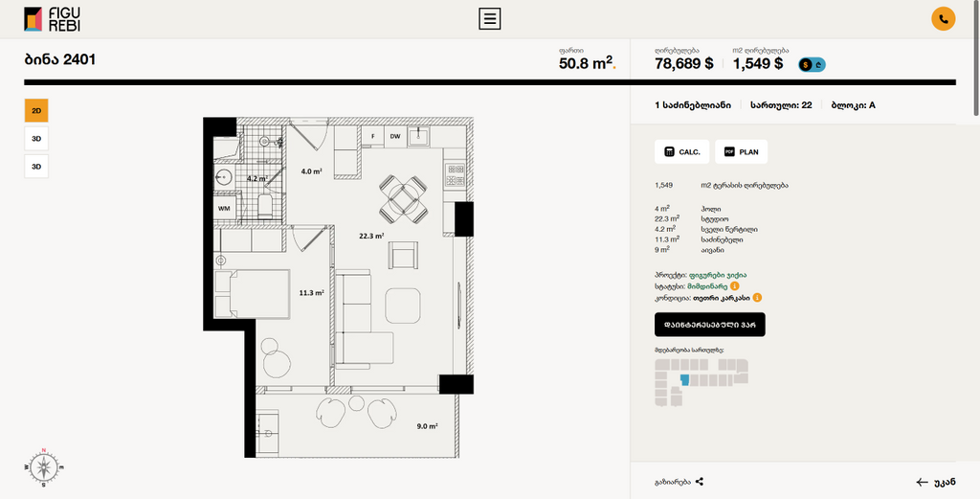Screen dimensions: 980x499
Task: Open the Figurebi logo home link
Action: click(x=53, y=19)
